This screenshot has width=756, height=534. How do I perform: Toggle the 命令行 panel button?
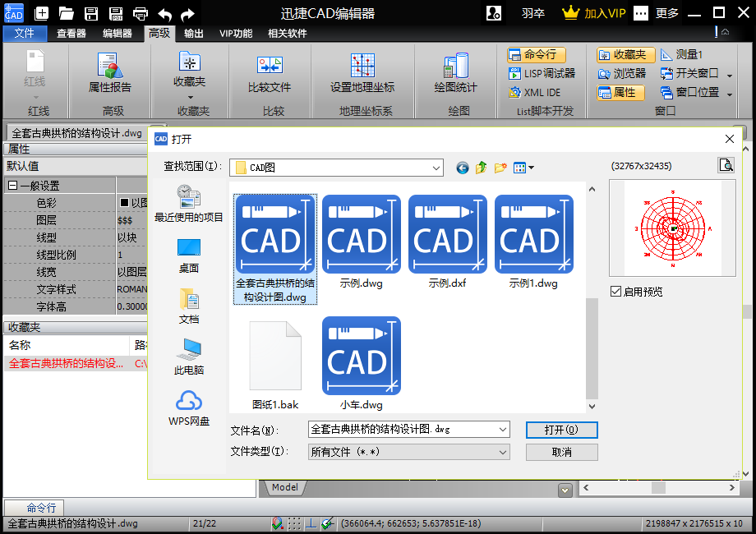[x=536, y=54]
